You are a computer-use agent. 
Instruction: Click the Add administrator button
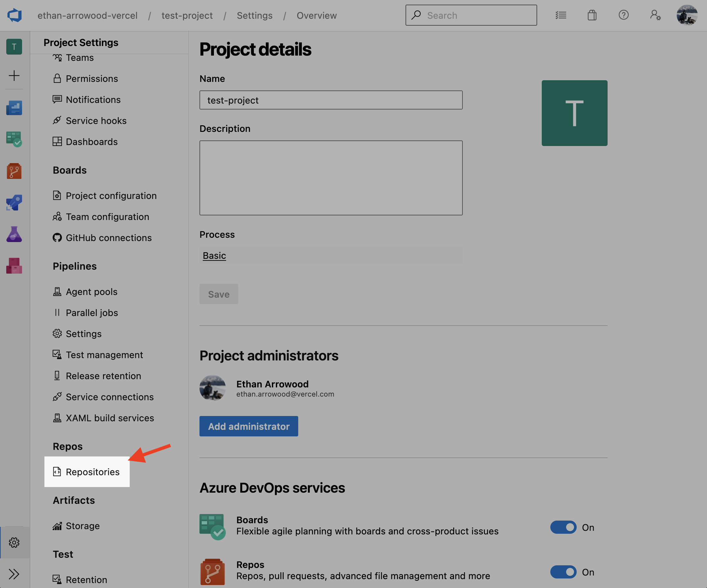pos(249,426)
